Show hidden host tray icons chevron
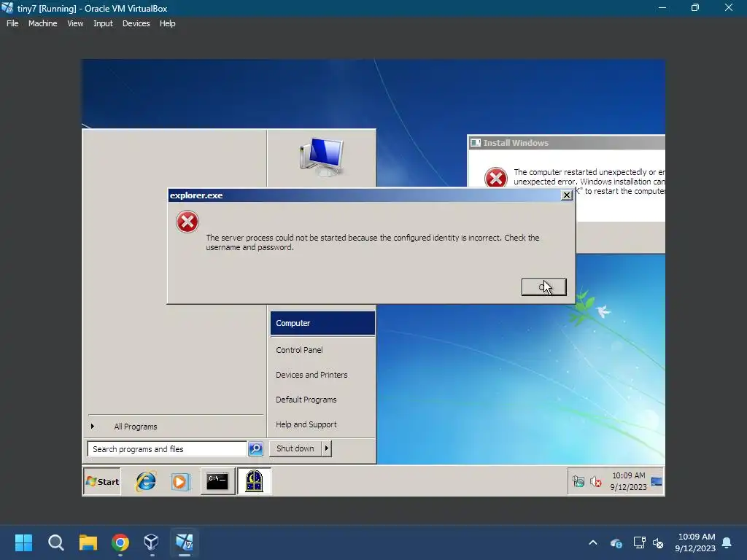This screenshot has height=560, width=747. [593, 542]
